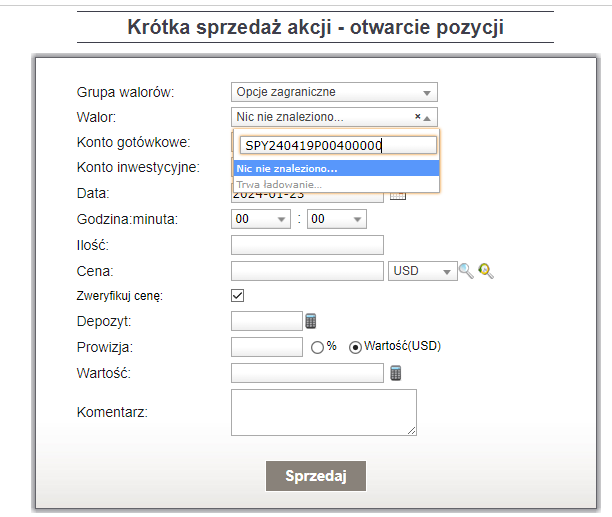Click the second magnifier icon beside price
The height and width of the screenshot is (517, 612).
coord(487,270)
